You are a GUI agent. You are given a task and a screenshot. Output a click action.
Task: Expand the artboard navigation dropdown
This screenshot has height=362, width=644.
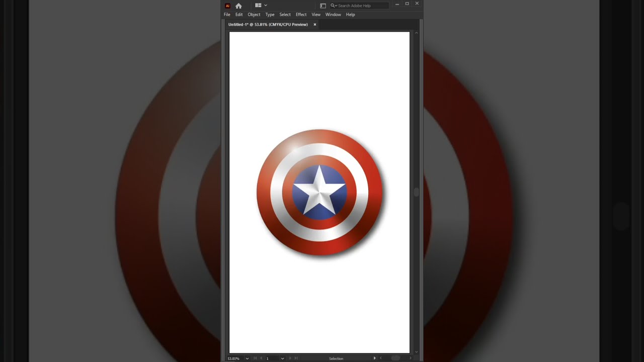[282, 358]
